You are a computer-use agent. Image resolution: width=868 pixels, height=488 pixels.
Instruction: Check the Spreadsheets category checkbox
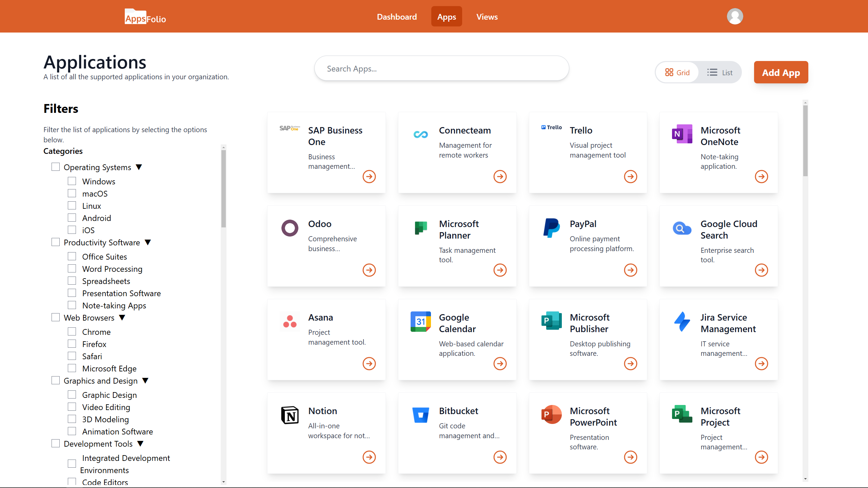(72, 281)
